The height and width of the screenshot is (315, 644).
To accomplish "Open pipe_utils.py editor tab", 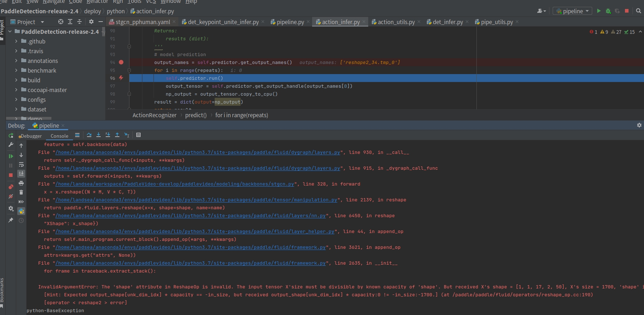I will [497, 22].
